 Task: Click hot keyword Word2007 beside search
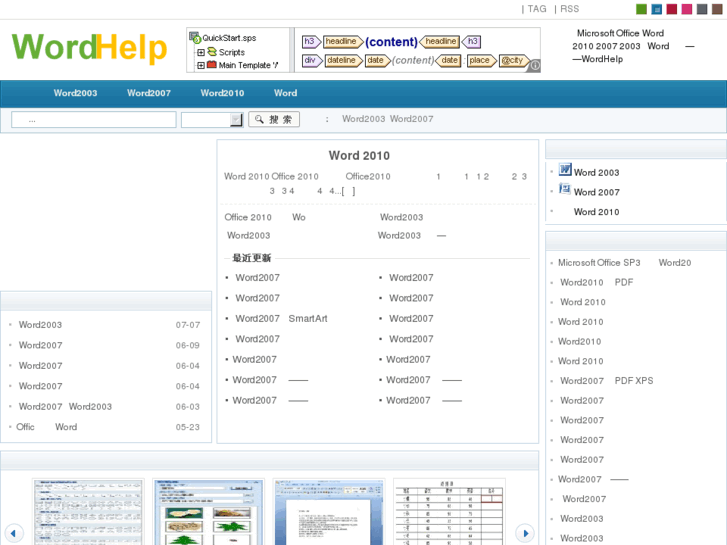[x=412, y=119]
